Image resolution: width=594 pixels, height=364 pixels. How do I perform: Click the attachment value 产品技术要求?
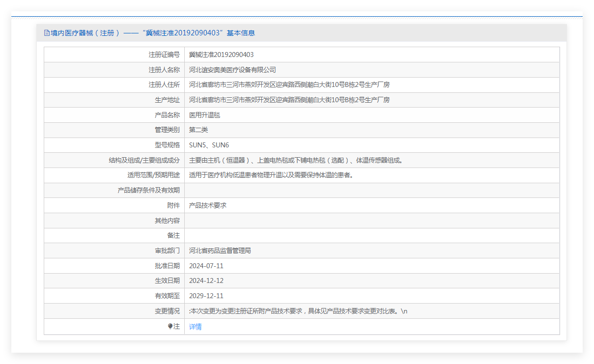point(207,205)
